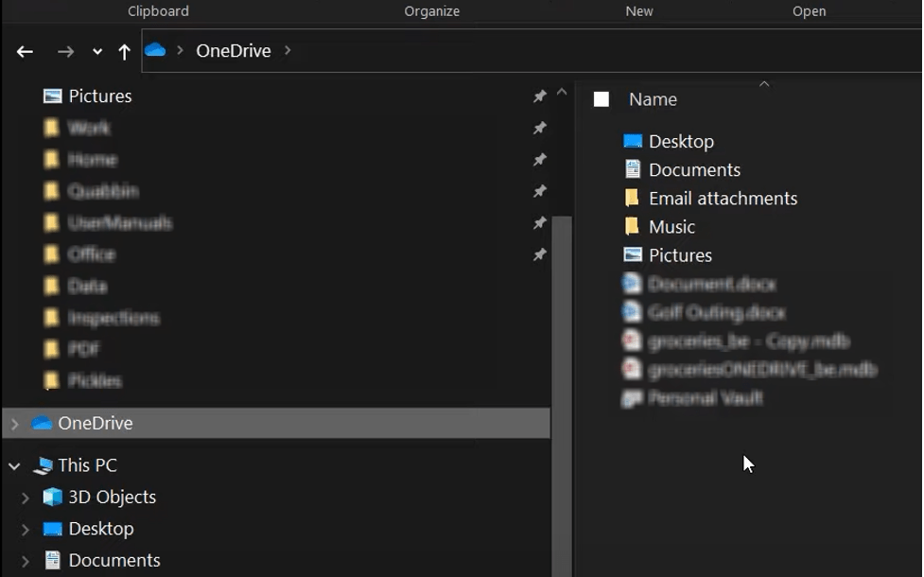This screenshot has width=924, height=577.
Task: Click the Pictures icon in navigation pane
Action: (x=52, y=96)
